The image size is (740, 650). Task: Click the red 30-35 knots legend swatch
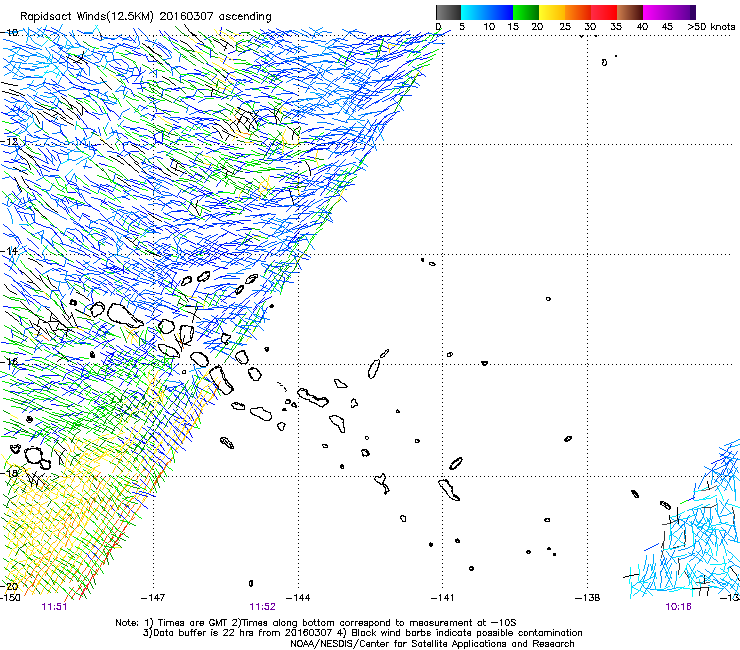604,12
